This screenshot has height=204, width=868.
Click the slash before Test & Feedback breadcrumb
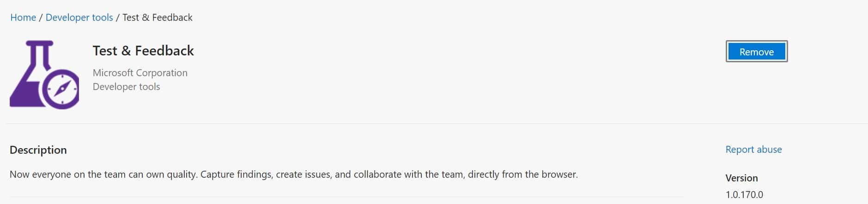click(x=118, y=18)
